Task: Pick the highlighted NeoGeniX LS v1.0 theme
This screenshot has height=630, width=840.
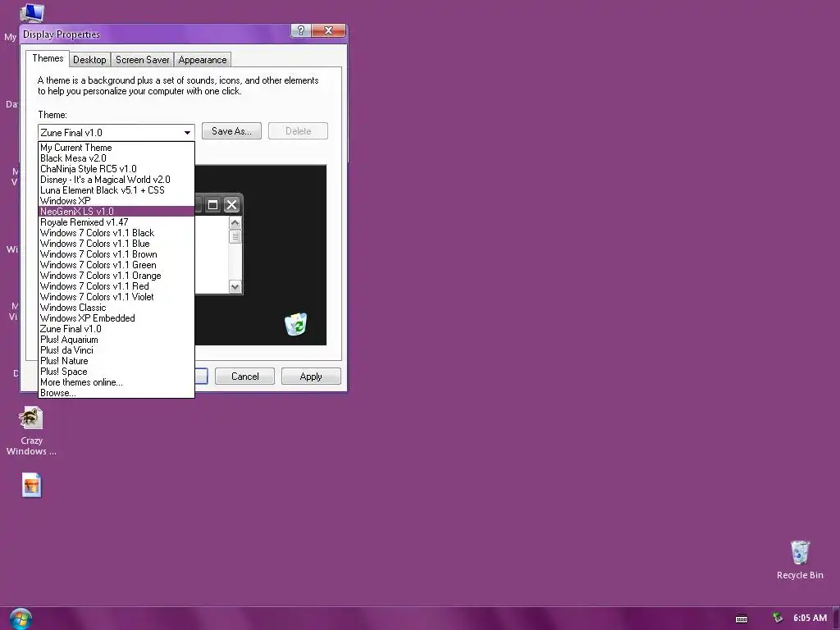Action: point(116,212)
